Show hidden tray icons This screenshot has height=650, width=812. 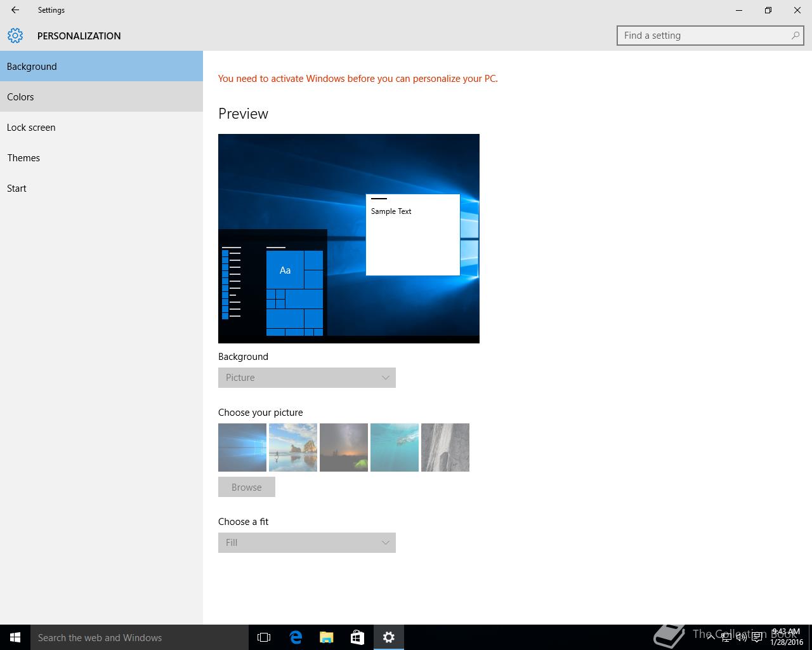point(711,637)
